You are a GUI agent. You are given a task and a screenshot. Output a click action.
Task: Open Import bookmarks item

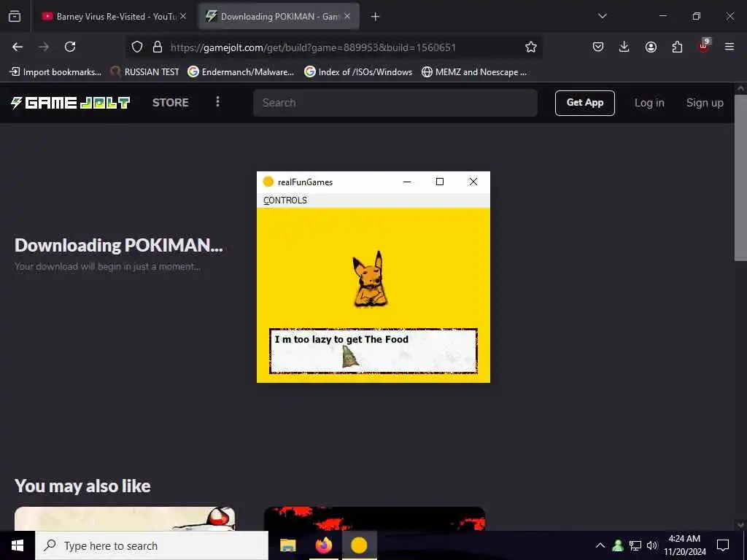[x=55, y=72]
